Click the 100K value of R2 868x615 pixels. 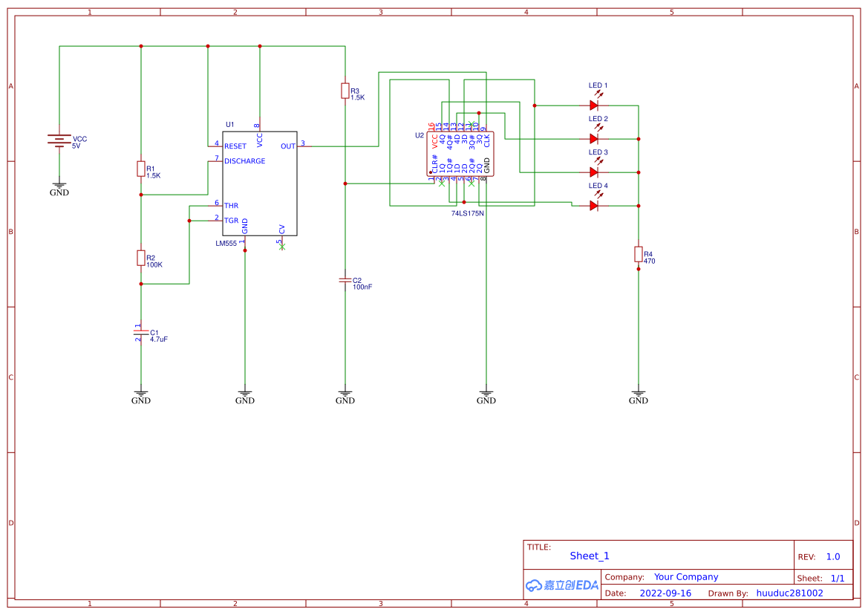point(154,264)
